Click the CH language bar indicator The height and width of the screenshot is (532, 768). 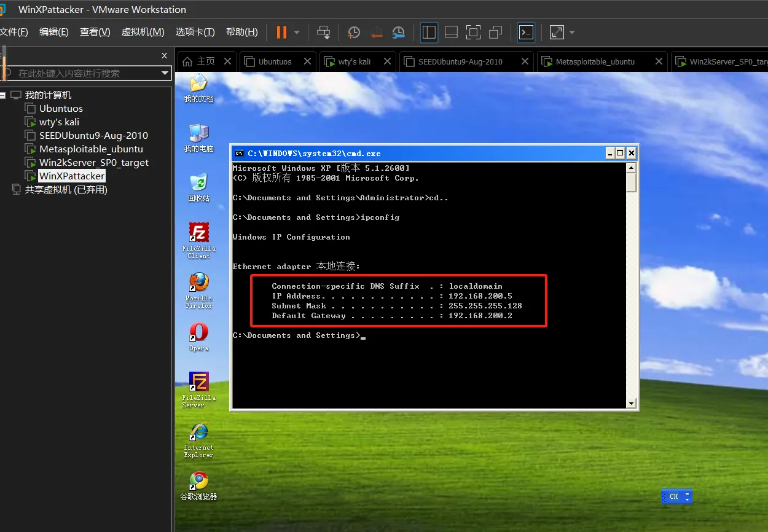[x=674, y=496]
